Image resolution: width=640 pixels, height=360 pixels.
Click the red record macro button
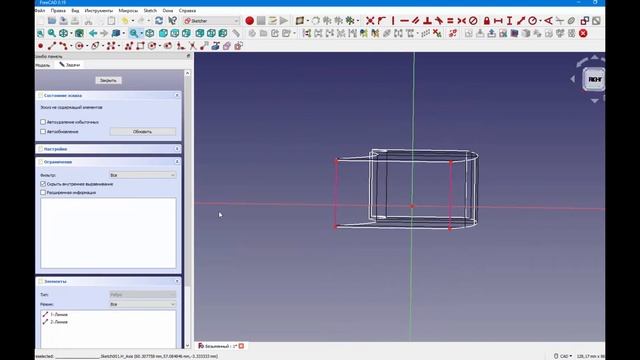pyautogui.click(x=249, y=20)
